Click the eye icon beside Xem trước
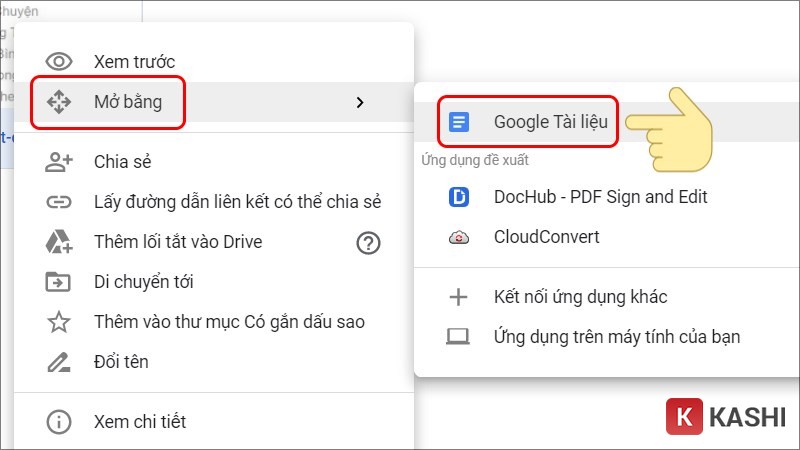The height and width of the screenshot is (450, 800). pyautogui.click(x=59, y=62)
